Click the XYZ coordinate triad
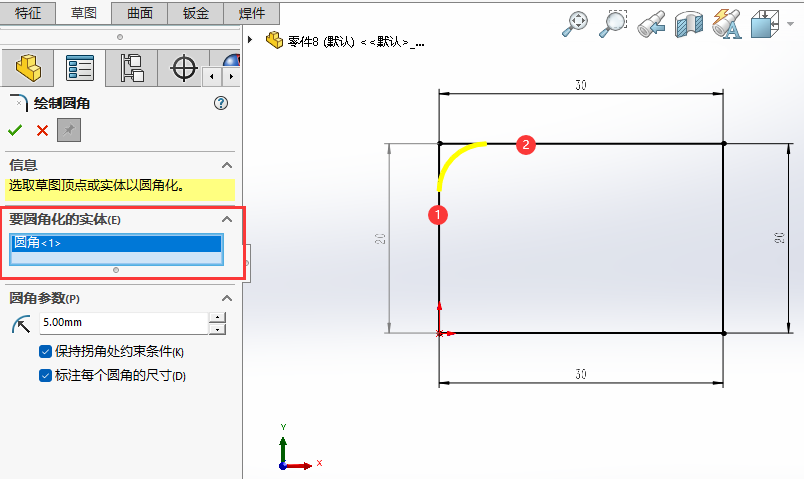The height and width of the screenshot is (479, 804). [x=300, y=447]
